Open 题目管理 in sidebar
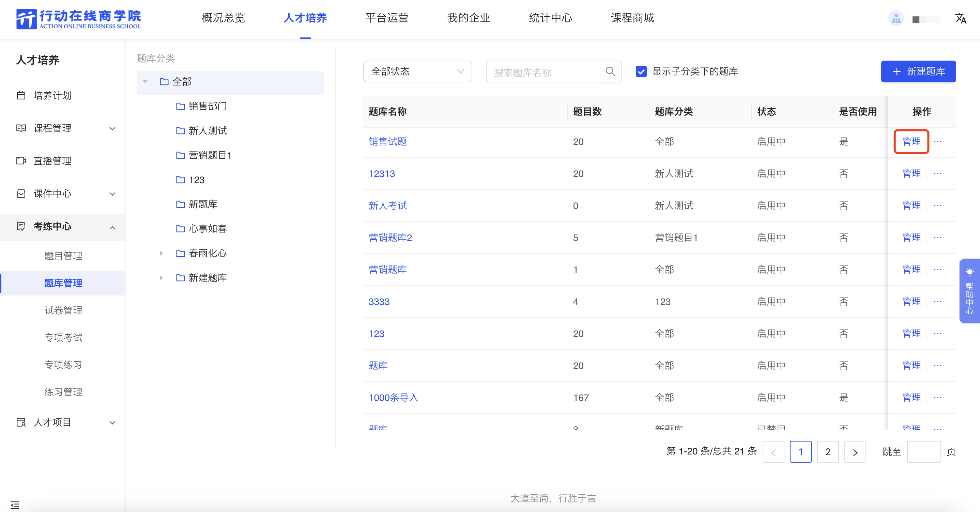Viewport: 980px width, 512px height. pyautogui.click(x=63, y=256)
